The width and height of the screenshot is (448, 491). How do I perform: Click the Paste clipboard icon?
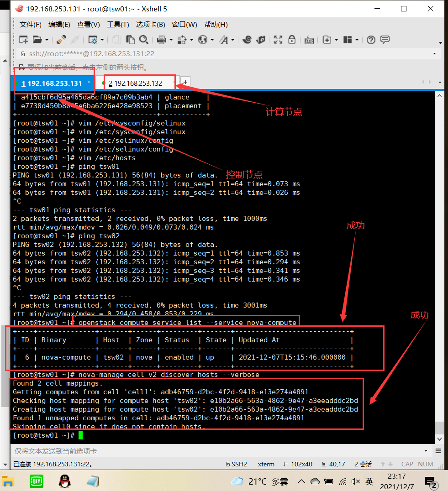[x=130, y=40]
